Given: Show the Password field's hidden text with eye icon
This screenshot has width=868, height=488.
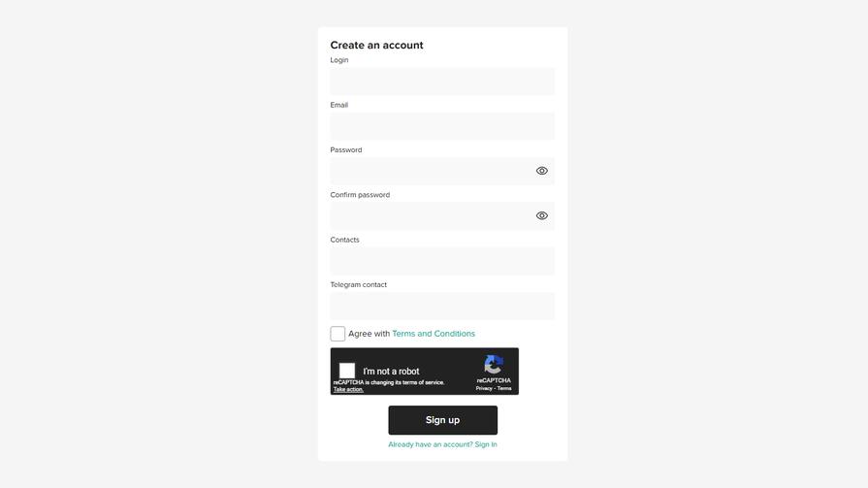Looking at the screenshot, I should [x=542, y=171].
